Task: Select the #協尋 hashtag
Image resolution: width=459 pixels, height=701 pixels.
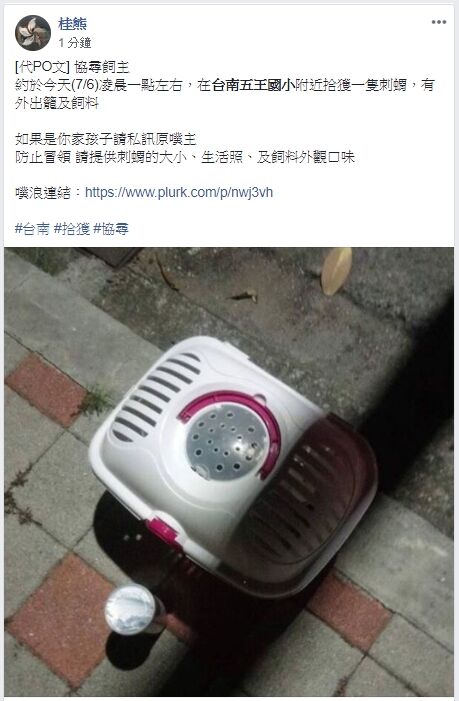Action: 111,229
